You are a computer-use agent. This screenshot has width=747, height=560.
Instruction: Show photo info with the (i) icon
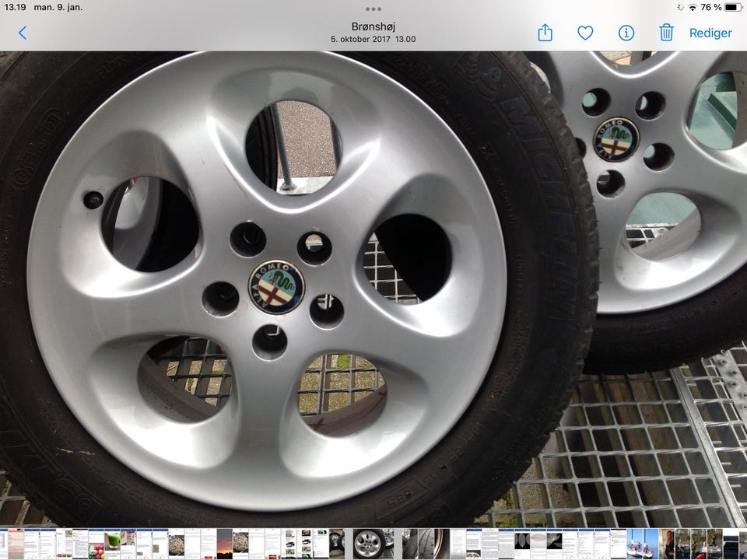(626, 33)
